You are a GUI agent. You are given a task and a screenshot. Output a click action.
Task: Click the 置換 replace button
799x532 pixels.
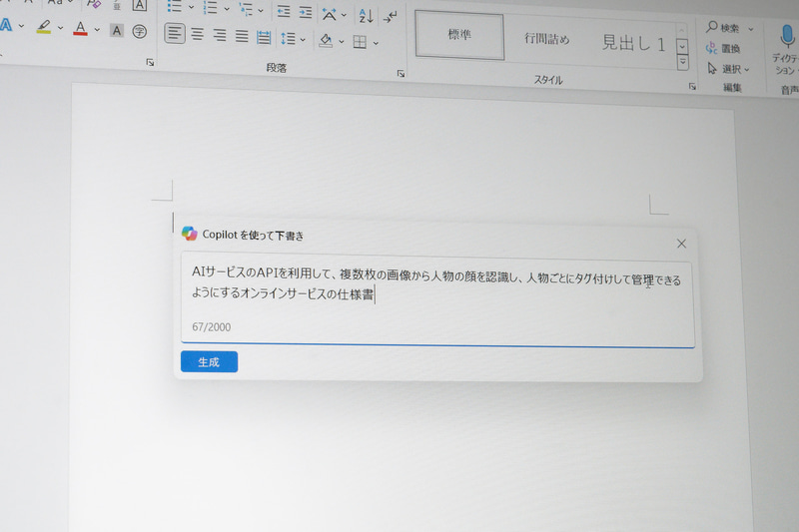coord(722,48)
